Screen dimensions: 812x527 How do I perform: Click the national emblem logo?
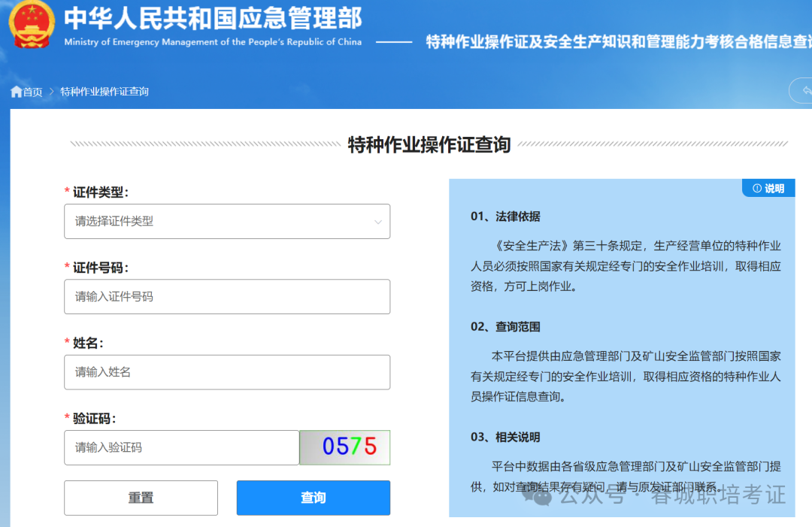coord(32,25)
